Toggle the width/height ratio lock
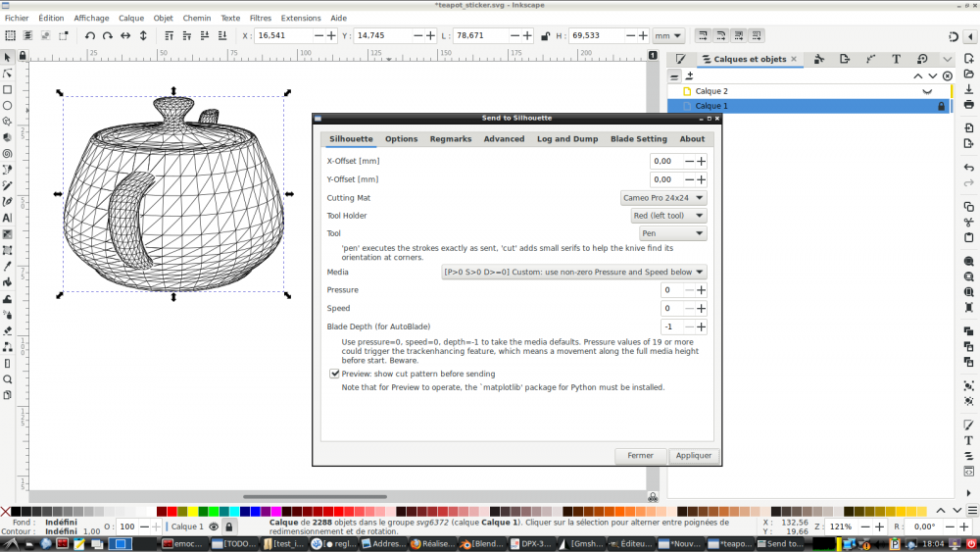 coord(544,35)
